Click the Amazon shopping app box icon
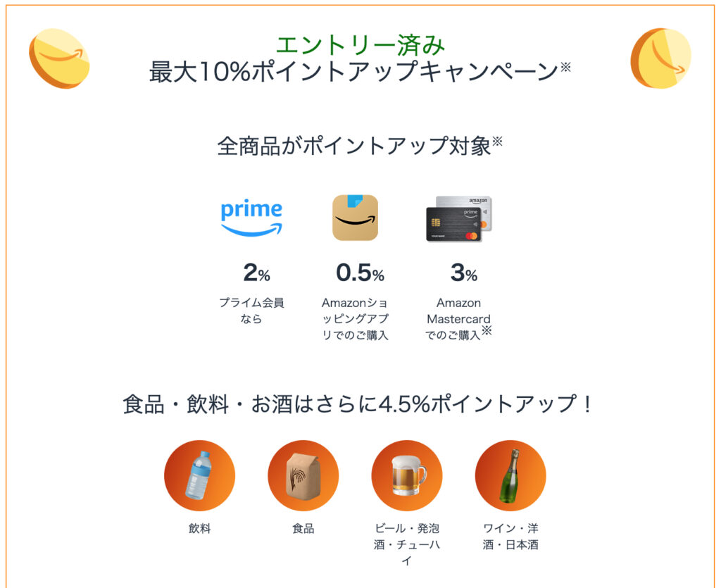Screen dimensions: 721x588 [x=355, y=218]
